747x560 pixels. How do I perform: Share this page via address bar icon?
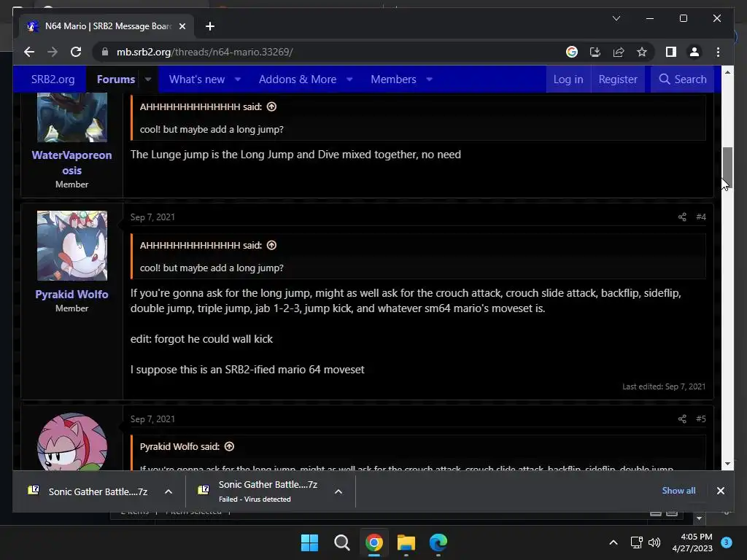click(x=619, y=52)
